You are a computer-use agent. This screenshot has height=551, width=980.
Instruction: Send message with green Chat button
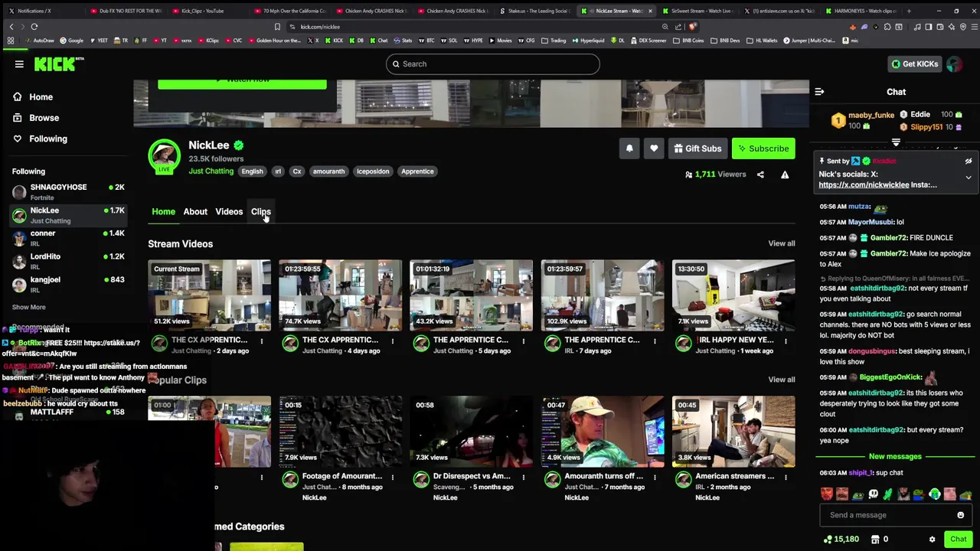(x=958, y=540)
